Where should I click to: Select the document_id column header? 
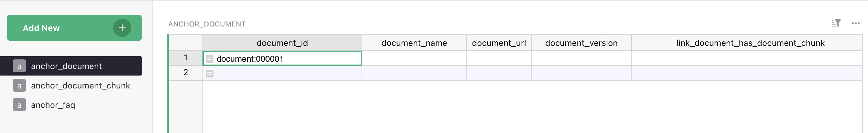click(x=282, y=43)
